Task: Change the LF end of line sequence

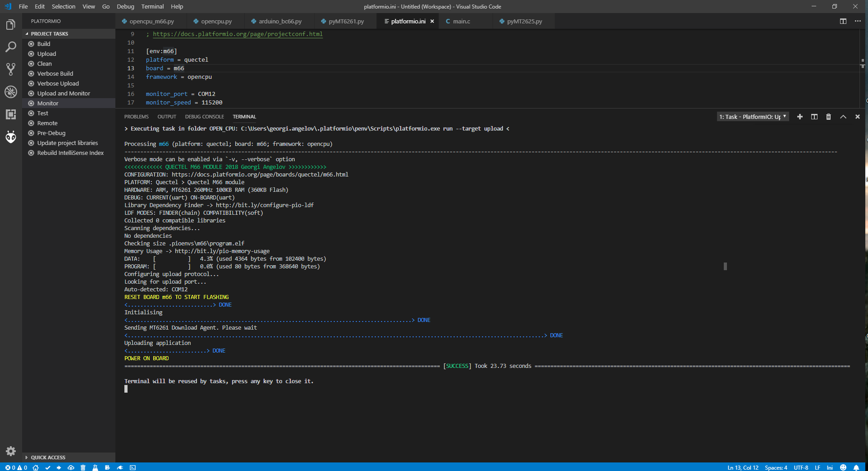Action: point(817,467)
